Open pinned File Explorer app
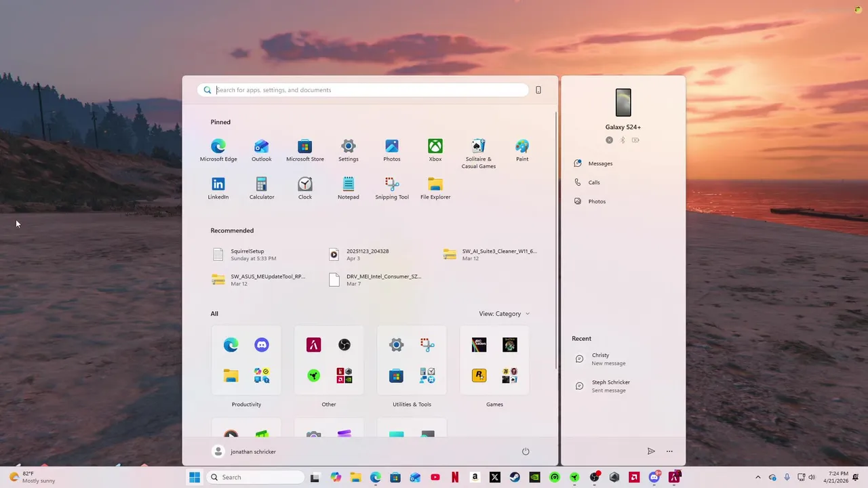Screen dimensions: 868x488 (x=435, y=188)
